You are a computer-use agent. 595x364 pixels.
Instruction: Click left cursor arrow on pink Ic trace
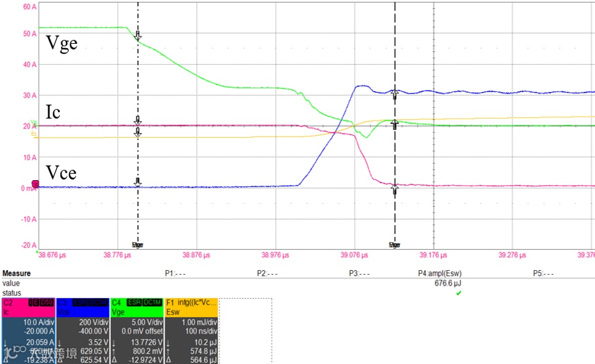[138, 120]
